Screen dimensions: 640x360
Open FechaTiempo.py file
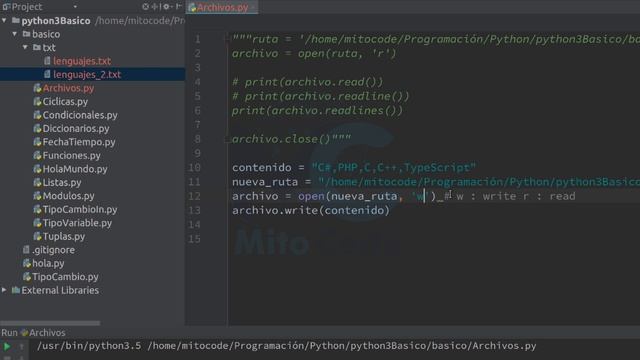[79, 142]
